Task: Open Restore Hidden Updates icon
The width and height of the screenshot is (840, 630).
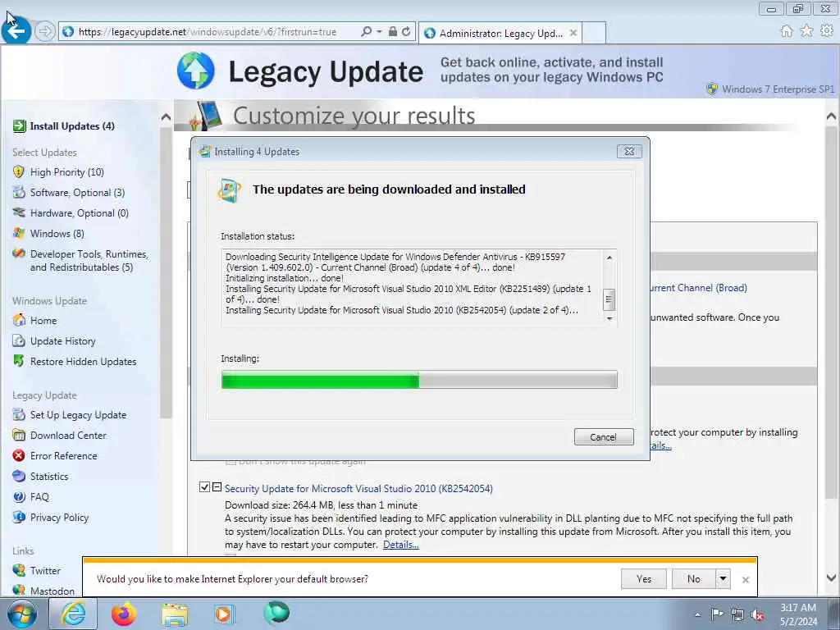Action: coord(19,361)
